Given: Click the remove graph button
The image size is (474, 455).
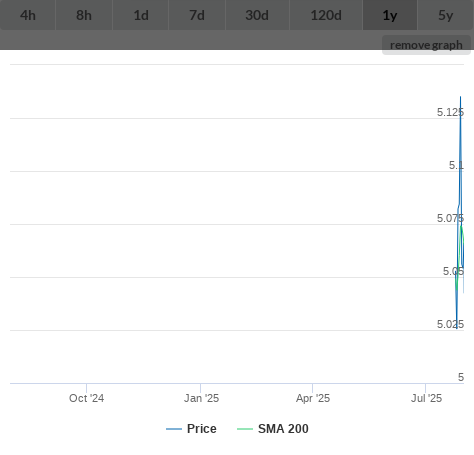Looking at the screenshot, I should pos(426,45).
